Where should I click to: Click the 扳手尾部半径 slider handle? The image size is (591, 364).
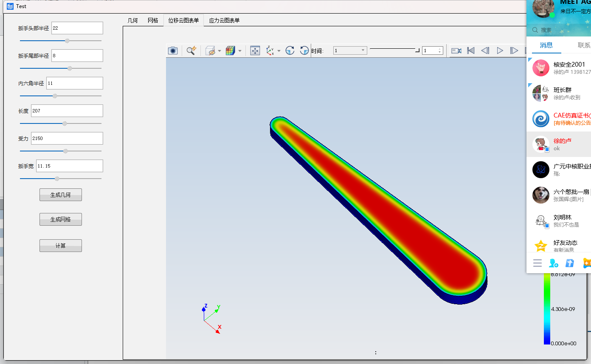pos(70,68)
